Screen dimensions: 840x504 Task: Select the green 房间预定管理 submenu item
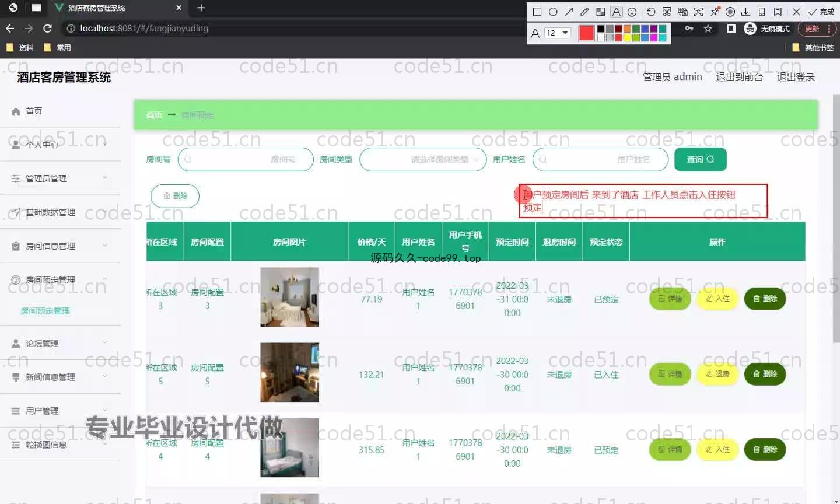pyautogui.click(x=45, y=311)
